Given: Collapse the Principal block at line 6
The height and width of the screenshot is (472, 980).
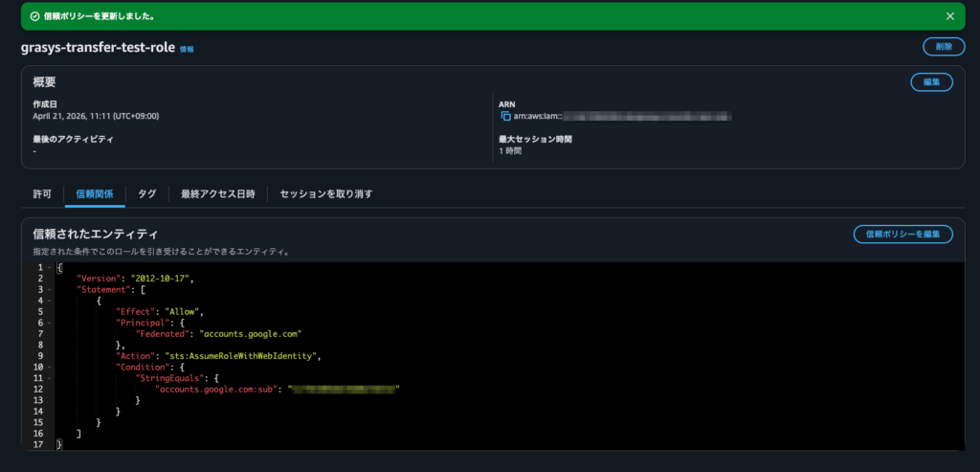Looking at the screenshot, I should pos(50,323).
